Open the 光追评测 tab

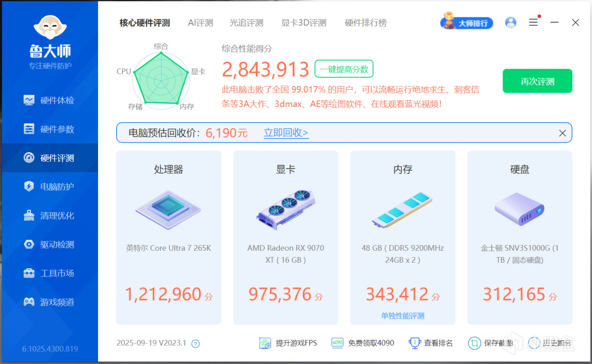click(247, 23)
